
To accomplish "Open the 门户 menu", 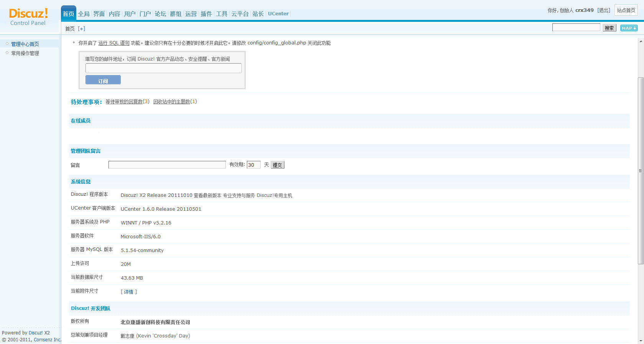I will click(145, 14).
